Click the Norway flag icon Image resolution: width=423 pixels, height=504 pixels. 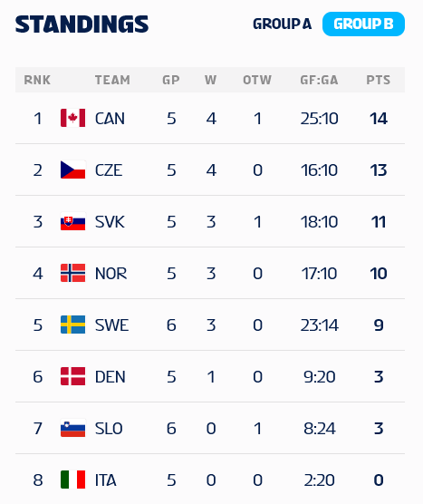pos(72,273)
